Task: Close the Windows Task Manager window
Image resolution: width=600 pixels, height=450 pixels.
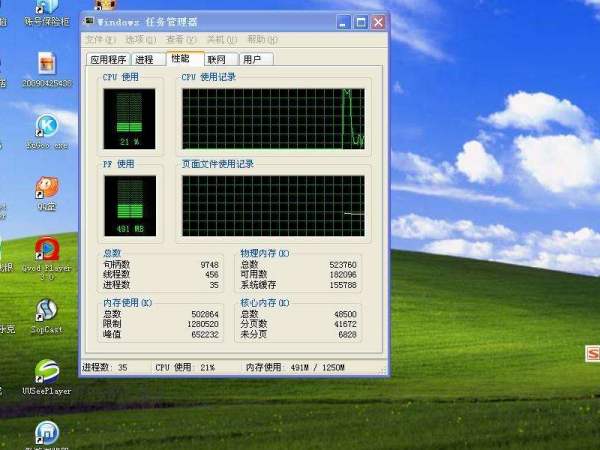Action: pos(377,21)
